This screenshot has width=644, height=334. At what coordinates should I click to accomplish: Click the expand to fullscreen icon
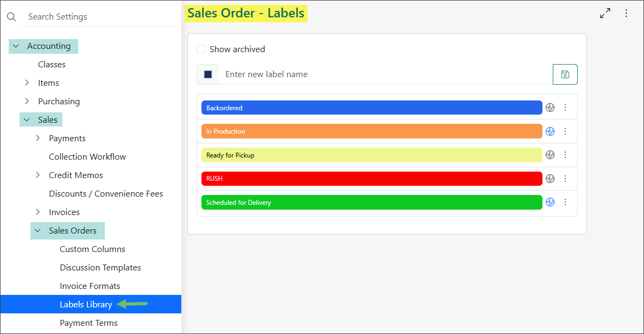[x=605, y=13]
